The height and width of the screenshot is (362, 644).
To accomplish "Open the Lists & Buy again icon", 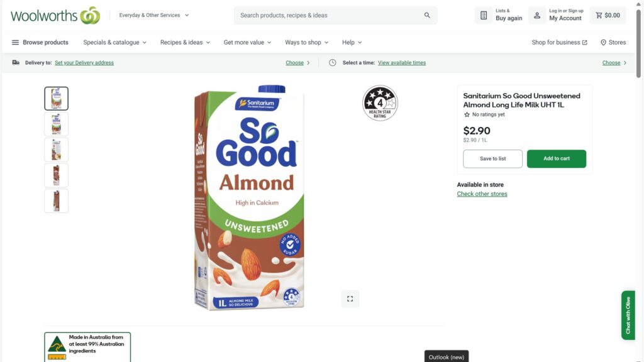I will click(484, 15).
